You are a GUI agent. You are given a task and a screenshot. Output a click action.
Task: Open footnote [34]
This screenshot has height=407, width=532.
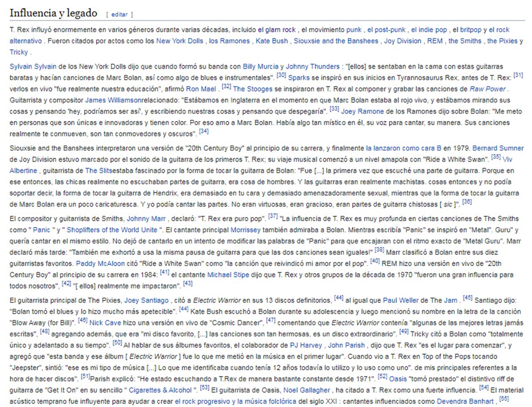(x=203, y=131)
